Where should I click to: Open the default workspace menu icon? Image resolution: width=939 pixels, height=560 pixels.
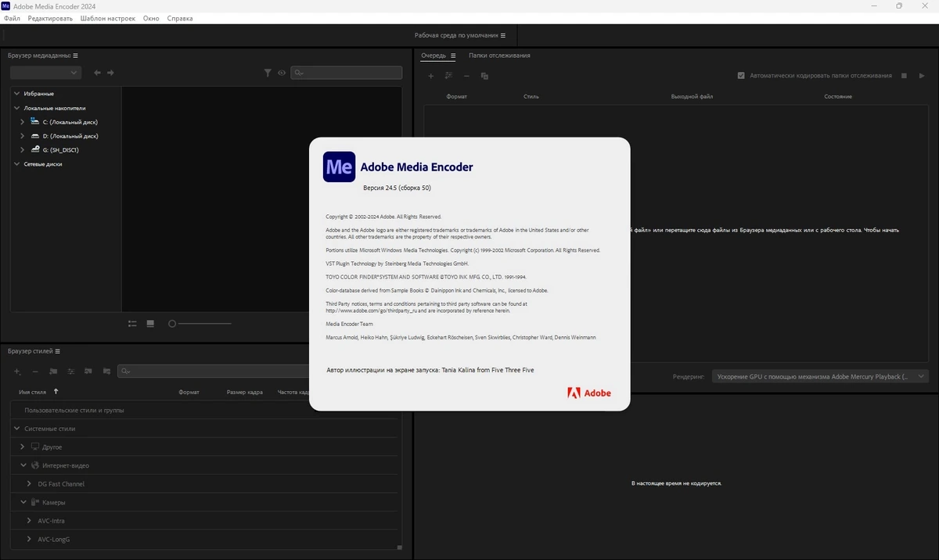point(503,35)
